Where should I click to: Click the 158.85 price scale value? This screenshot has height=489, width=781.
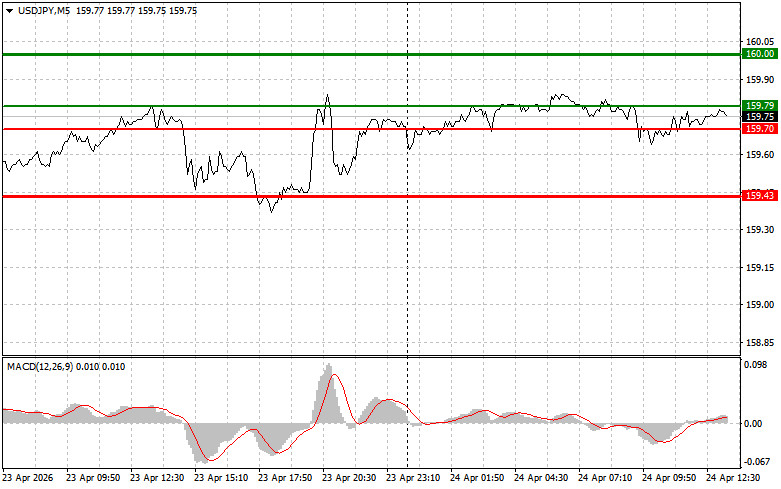(x=760, y=343)
